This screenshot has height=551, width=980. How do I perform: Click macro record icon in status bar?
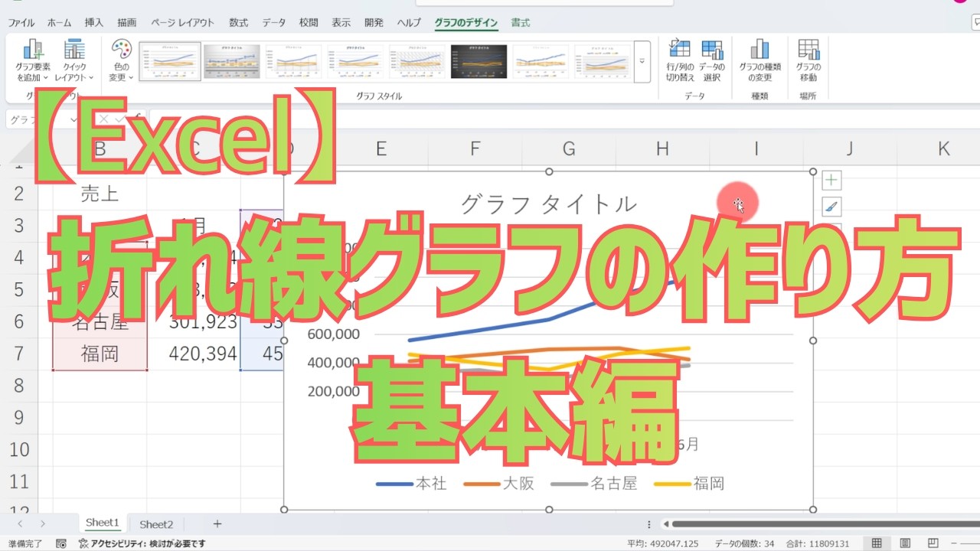(61, 543)
